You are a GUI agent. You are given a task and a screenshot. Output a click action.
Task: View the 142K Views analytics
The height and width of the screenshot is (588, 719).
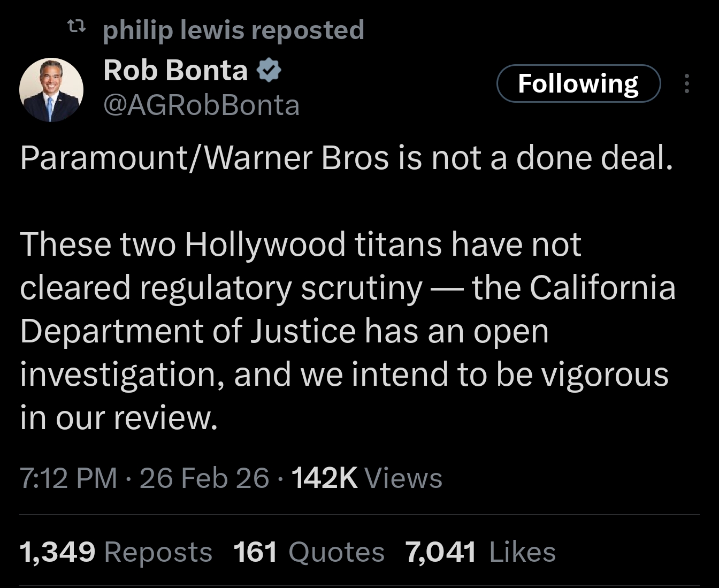point(367,478)
